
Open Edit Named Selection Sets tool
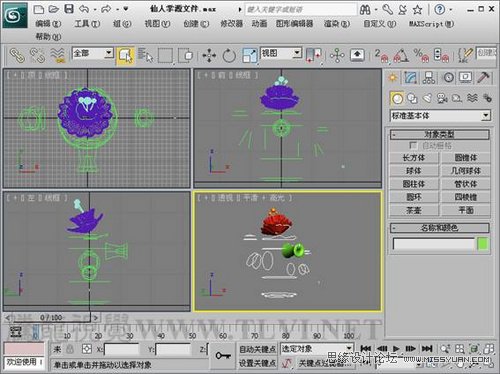point(465,55)
